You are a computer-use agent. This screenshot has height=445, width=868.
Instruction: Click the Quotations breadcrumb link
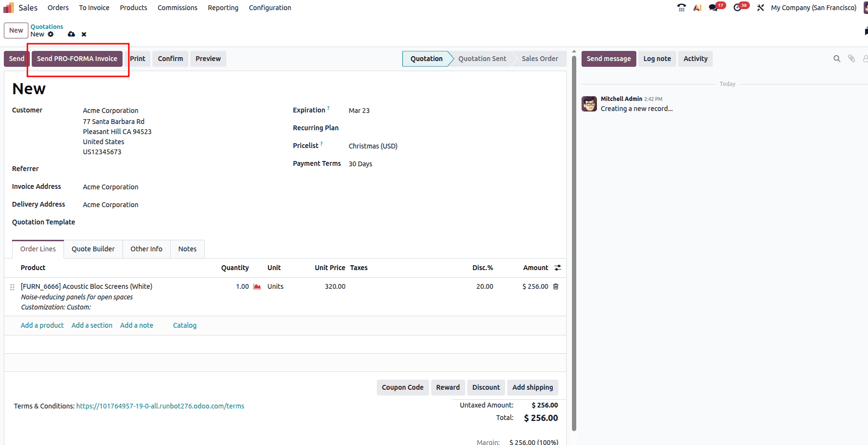[x=47, y=26]
